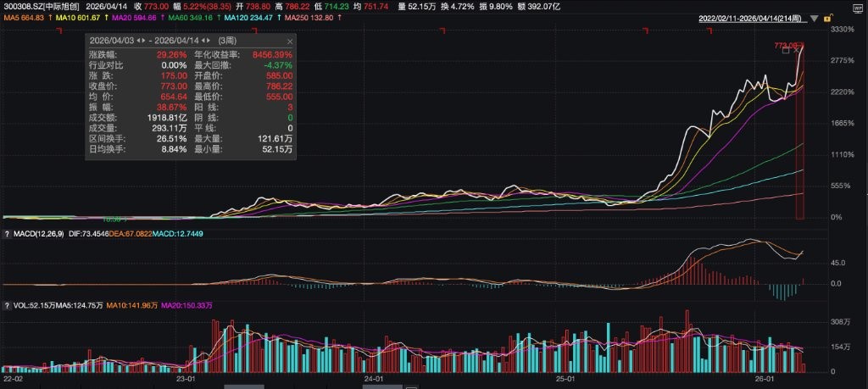Select the MA60 349.16 indicator label
Viewport: 868px width, 389px height.
191,18
